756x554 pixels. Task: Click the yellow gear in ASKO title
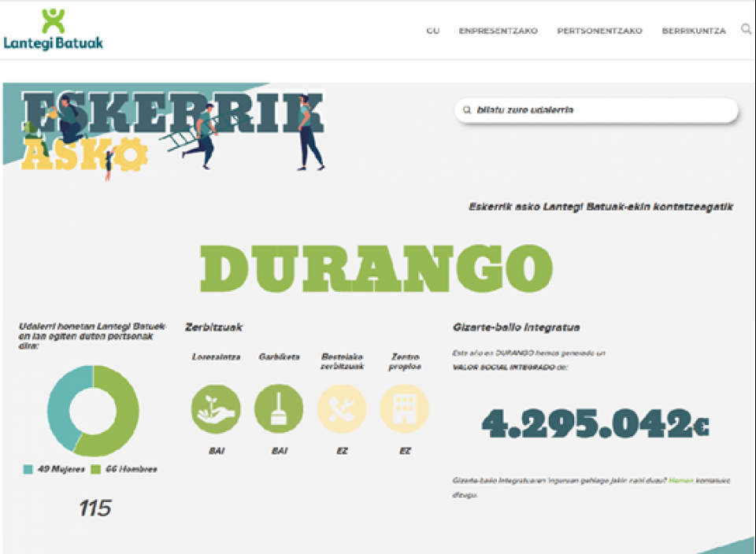point(131,156)
